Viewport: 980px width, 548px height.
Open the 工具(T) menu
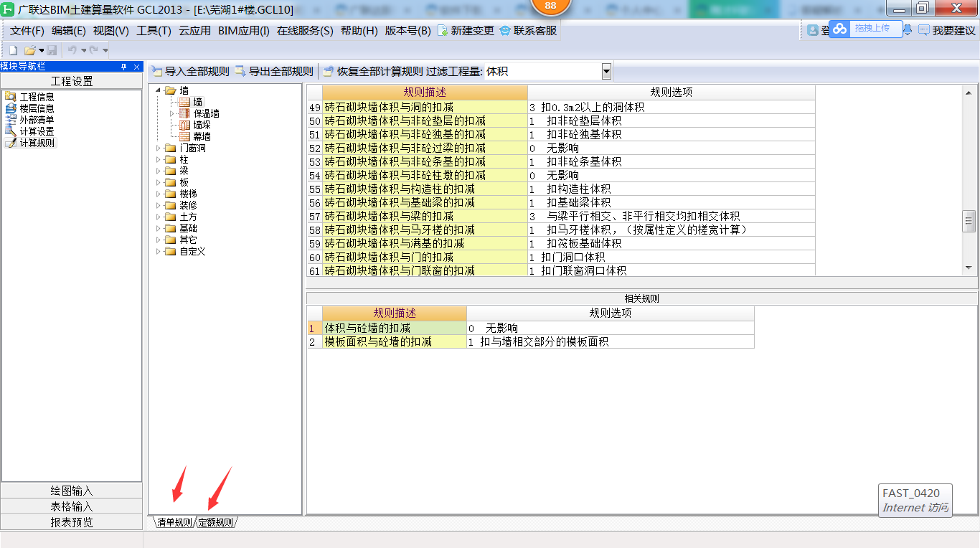pyautogui.click(x=154, y=31)
